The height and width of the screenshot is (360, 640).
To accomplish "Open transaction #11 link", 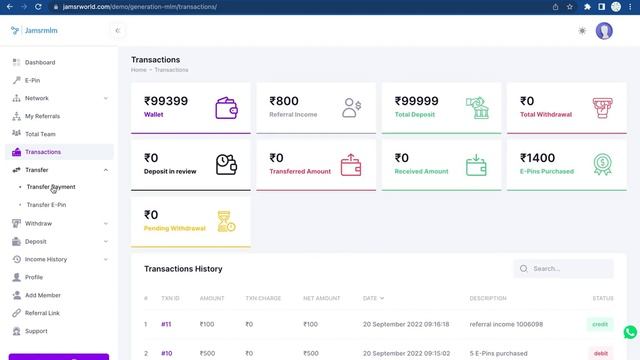I will (x=166, y=324).
